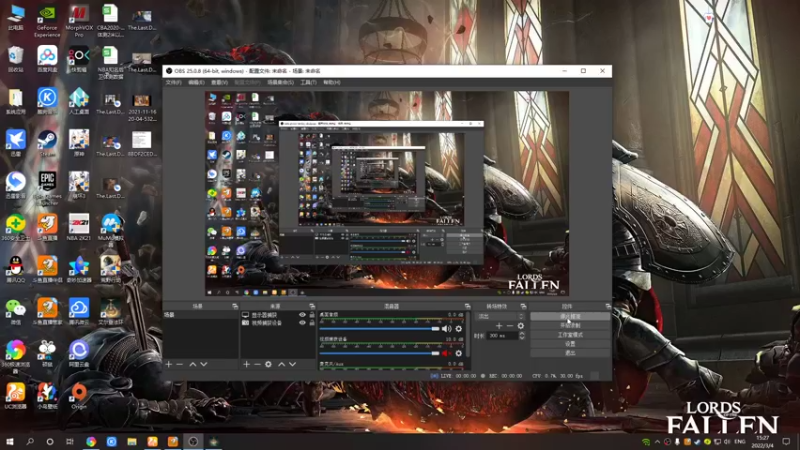Open GeForce Experience desktop icon

(x=47, y=20)
